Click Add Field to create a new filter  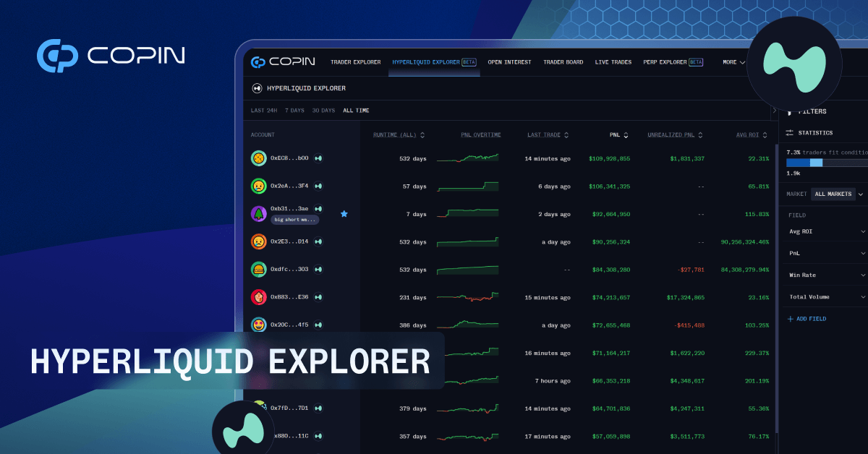pos(805,318)
